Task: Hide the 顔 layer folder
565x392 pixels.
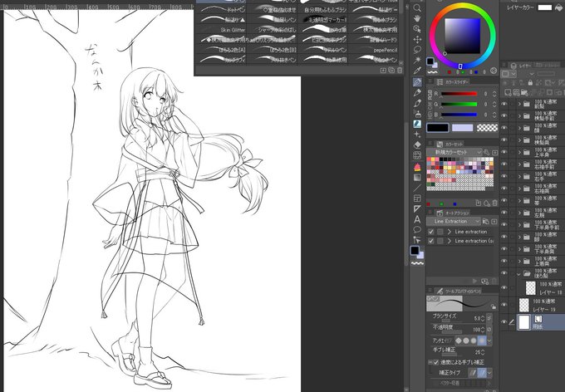Action: click(x=504, y=128)
